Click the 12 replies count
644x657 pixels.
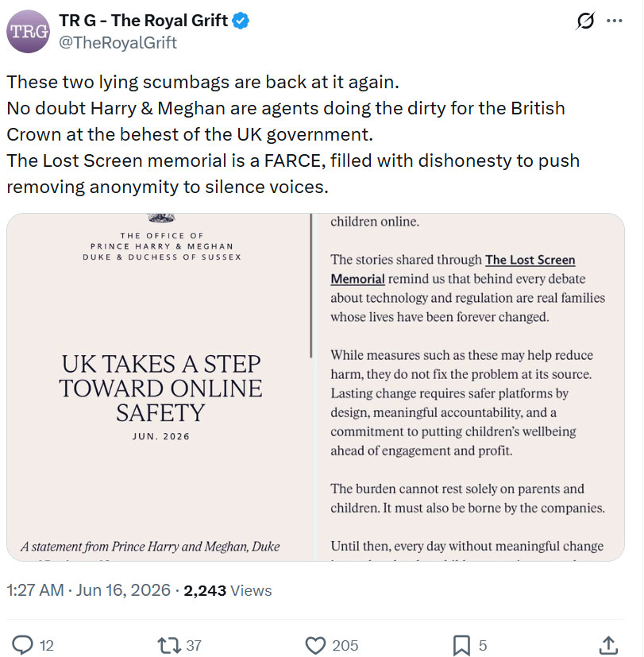point(47,646)
